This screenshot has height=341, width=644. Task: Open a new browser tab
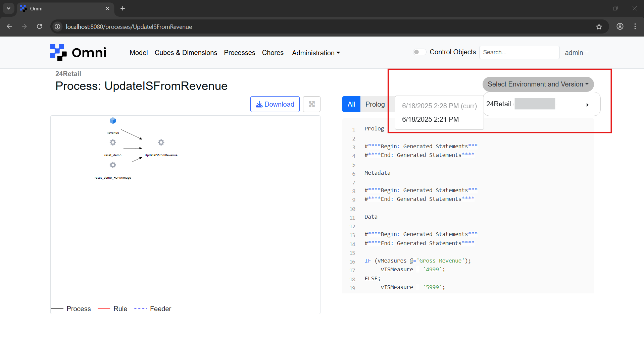pos(123,8)
